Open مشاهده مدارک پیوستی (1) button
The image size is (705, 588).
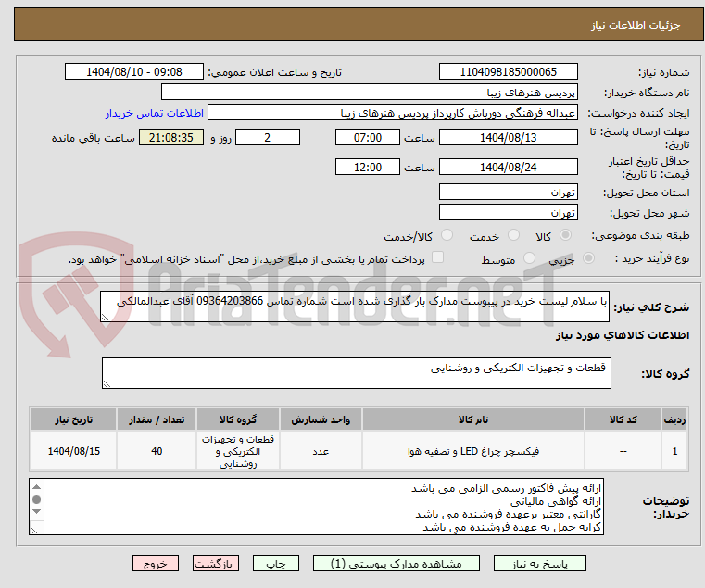click(x=397, y=563)
